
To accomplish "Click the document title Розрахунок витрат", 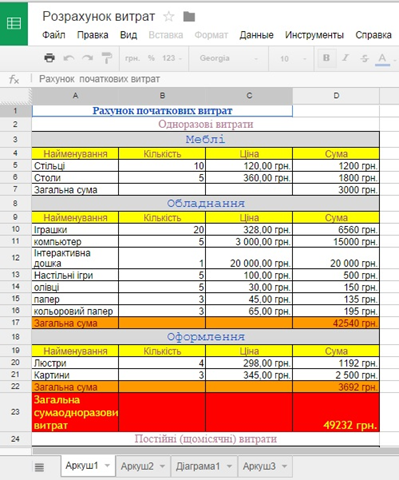I will 99,16.
